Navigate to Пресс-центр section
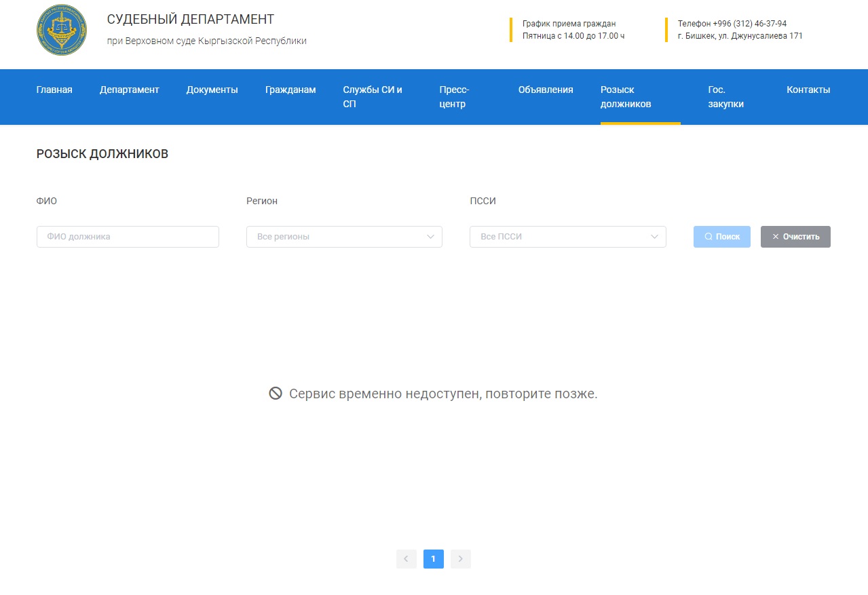 [454, 97]
